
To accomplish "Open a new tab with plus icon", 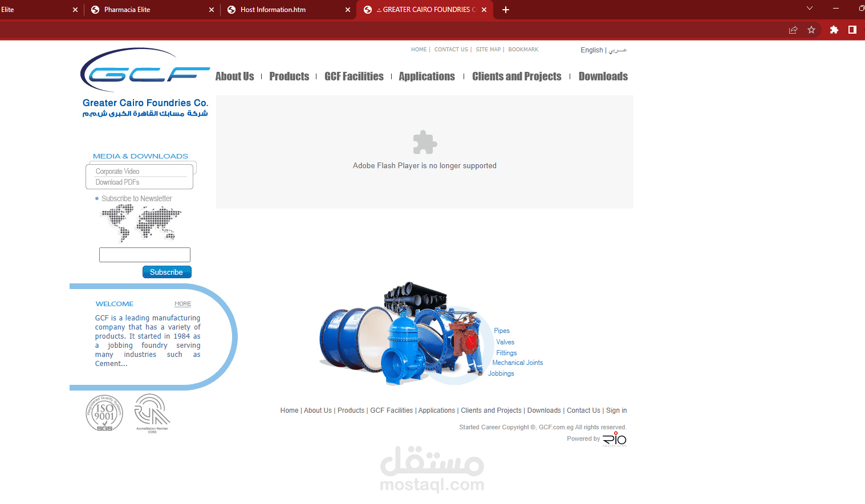I will 506,10.
